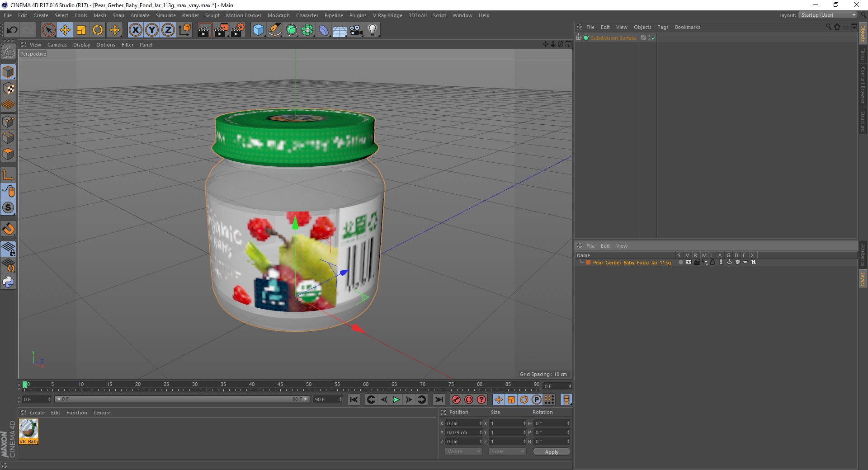Add floor environment object icon
The image size is (868, 470).
pyautogui.click(x=340, y=30)
